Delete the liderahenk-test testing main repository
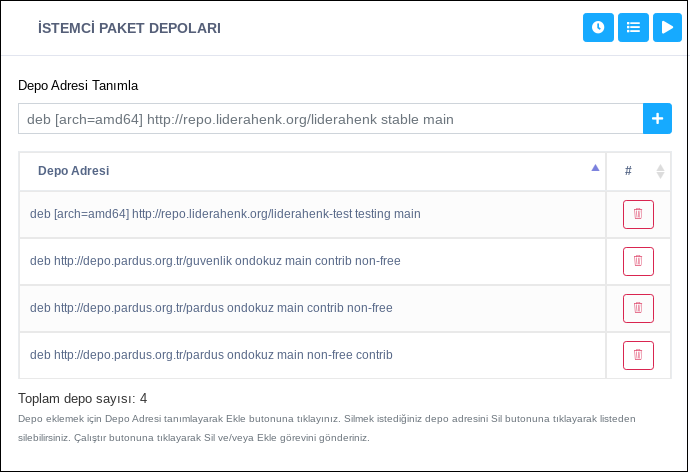Viewport: 690px width, 473px height. point(638,214)
